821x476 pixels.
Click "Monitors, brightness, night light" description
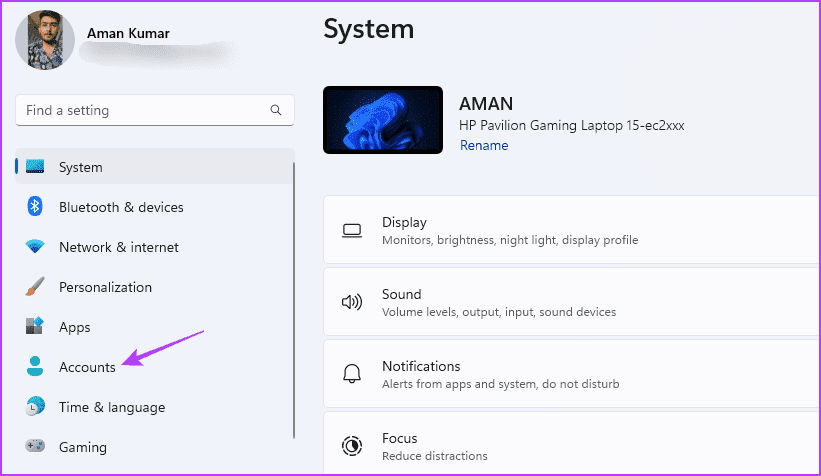pyautogui.click(x=510, y=240)
